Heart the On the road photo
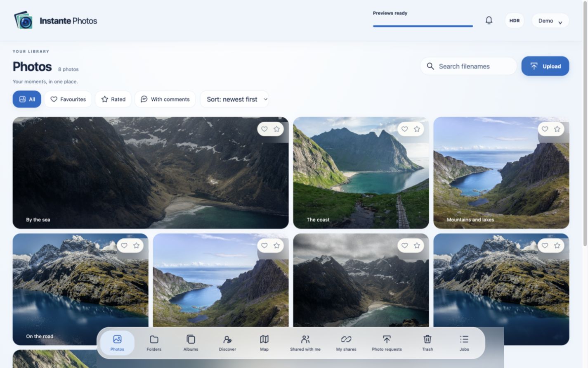Viewport: 588px width, 368px height. click(124, 245)
